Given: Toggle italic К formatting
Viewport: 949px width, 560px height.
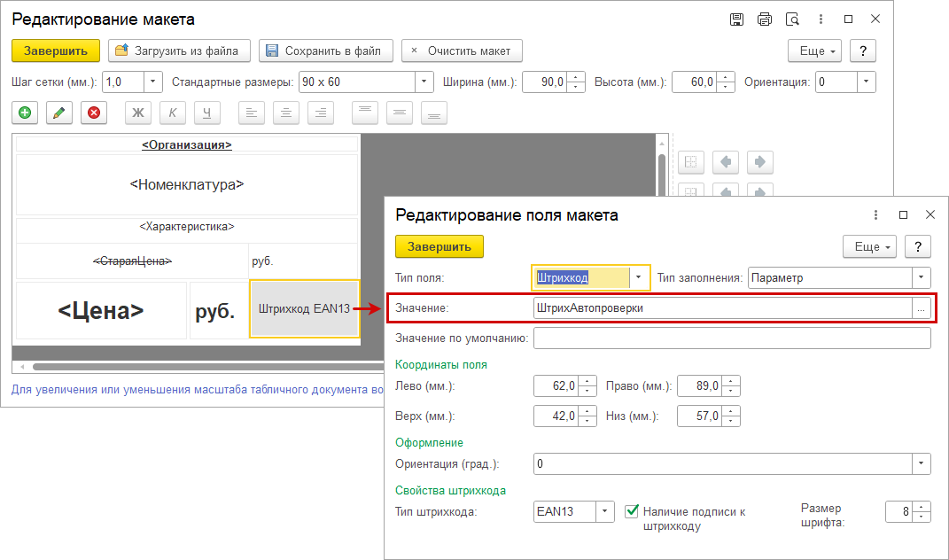Looking at the screenshot, I should click(172, 113).
